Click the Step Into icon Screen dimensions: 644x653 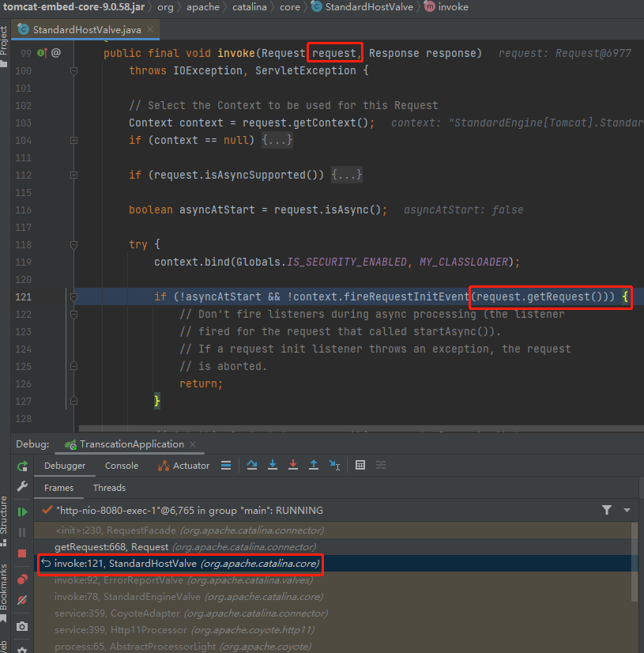coord(273,465)
